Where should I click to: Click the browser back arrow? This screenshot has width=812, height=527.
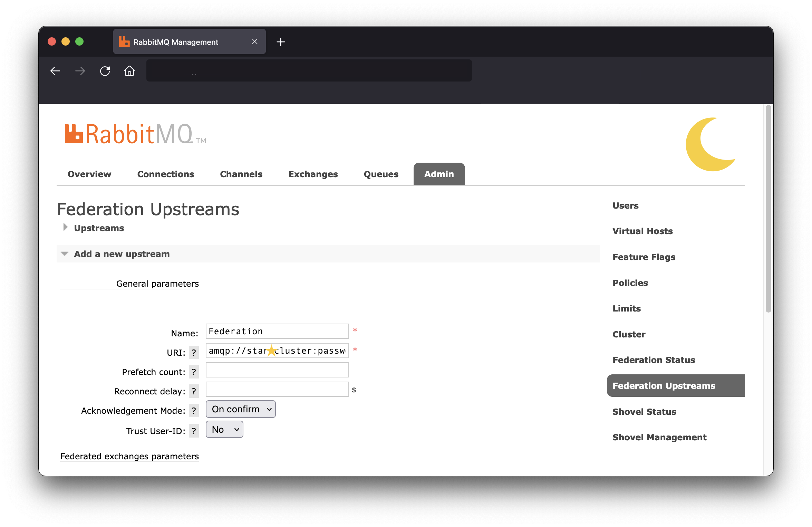(55, 71)
